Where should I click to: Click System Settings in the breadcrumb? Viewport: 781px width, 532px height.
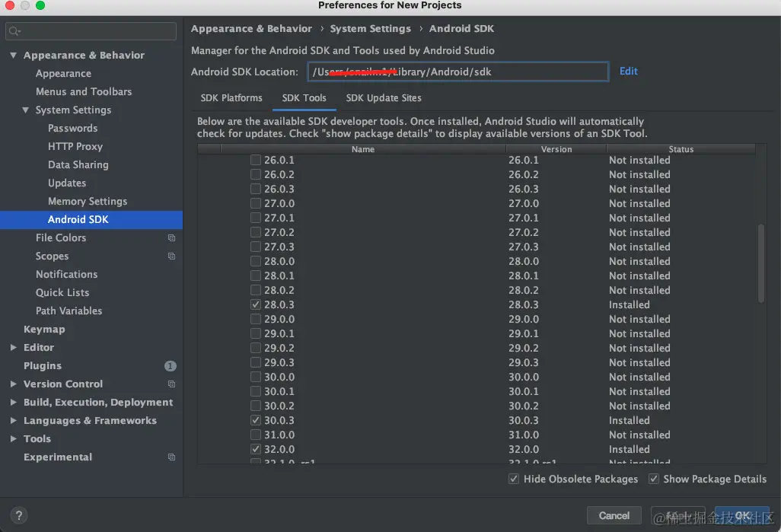[x=371, y=29]
